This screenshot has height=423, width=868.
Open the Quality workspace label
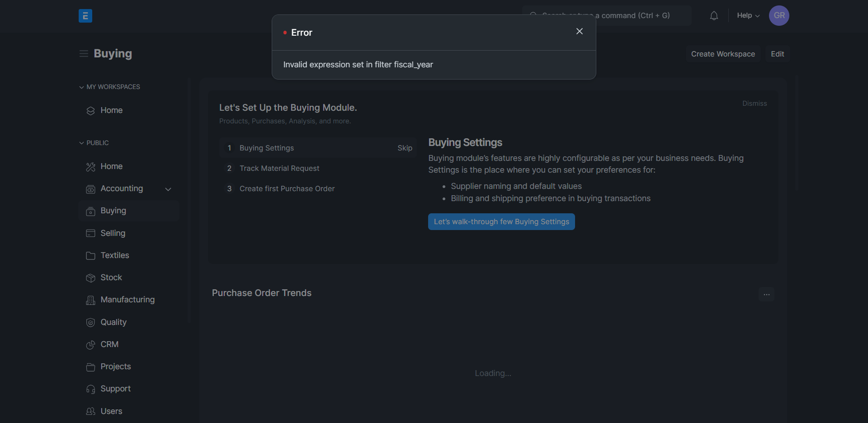(x=113, y=322)
